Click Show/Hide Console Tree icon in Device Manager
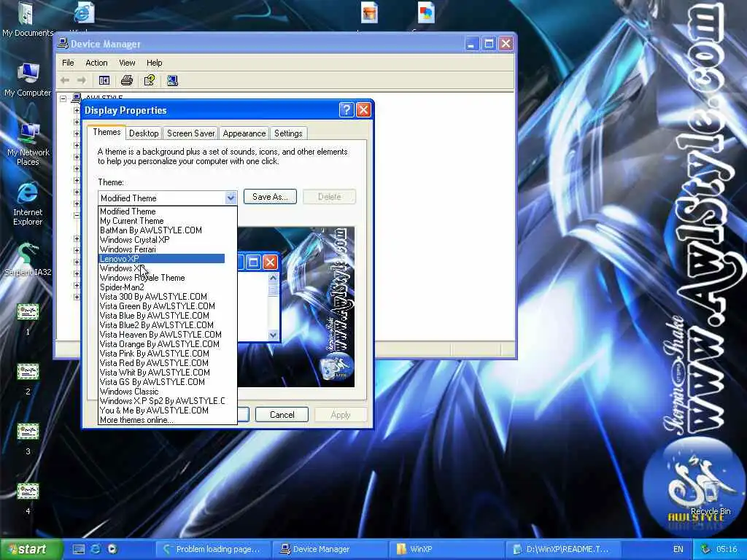The image size is (747, 560). pos(104,80)
